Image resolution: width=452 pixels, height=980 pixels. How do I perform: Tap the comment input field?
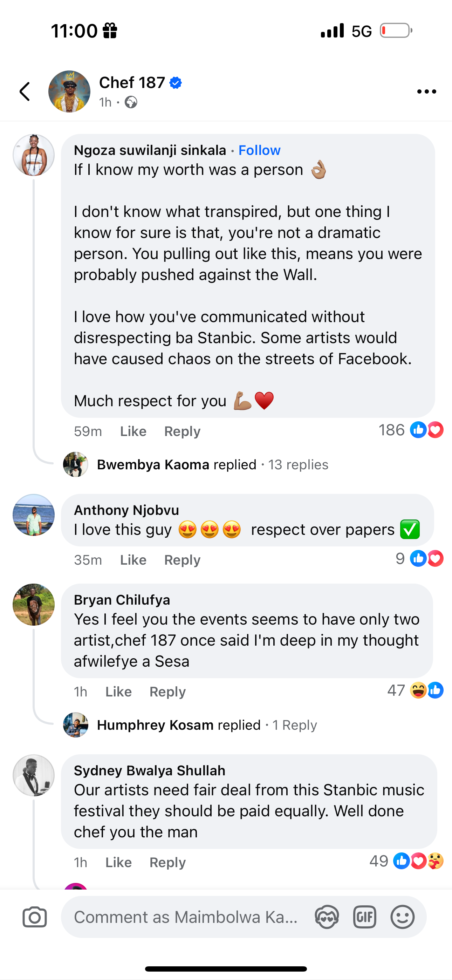click(x=186, y=917)
